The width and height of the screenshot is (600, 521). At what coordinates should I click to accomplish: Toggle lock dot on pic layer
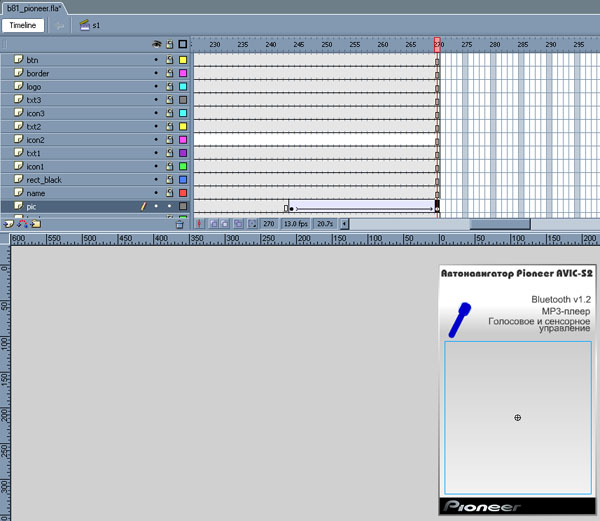170,206
